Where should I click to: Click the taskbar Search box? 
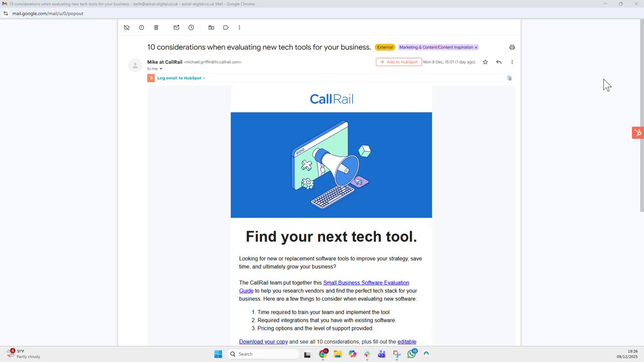click(x=263, y=354)
